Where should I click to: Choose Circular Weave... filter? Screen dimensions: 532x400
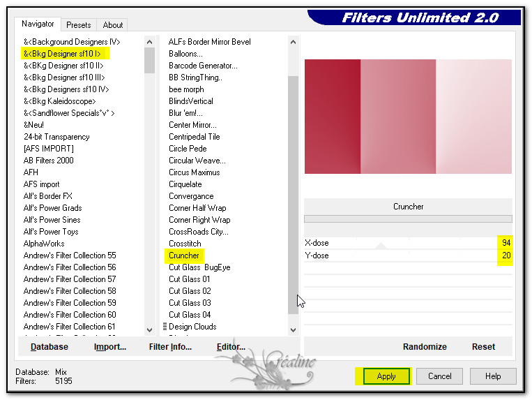click(x=197, y=161)
